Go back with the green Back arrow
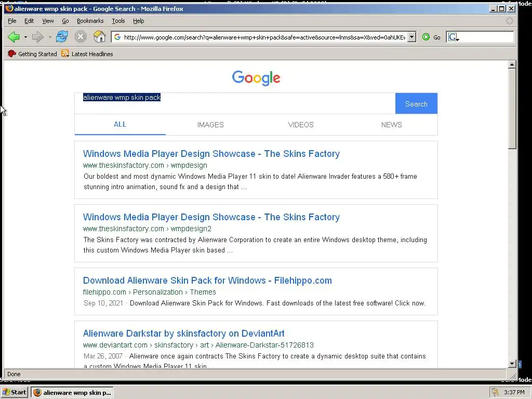 pos(14,37)
